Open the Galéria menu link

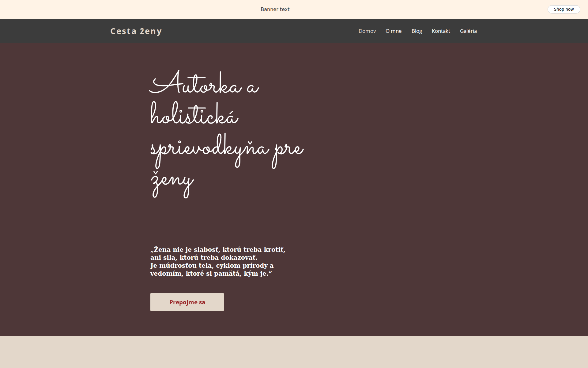pos(468,31)
